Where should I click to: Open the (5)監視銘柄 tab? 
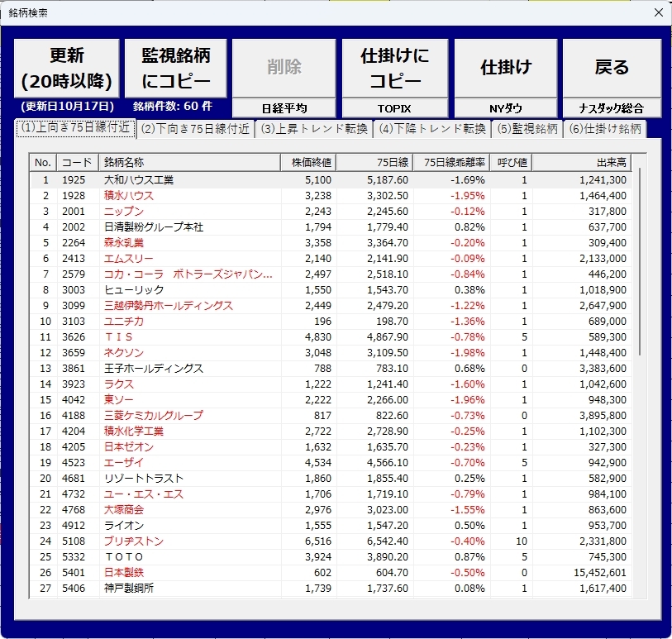click(527, 129)
